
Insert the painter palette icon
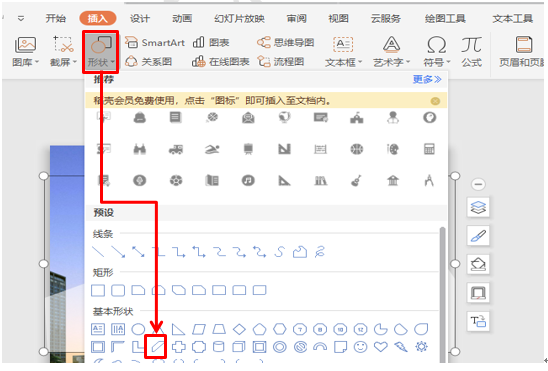[x=393, y=149]
